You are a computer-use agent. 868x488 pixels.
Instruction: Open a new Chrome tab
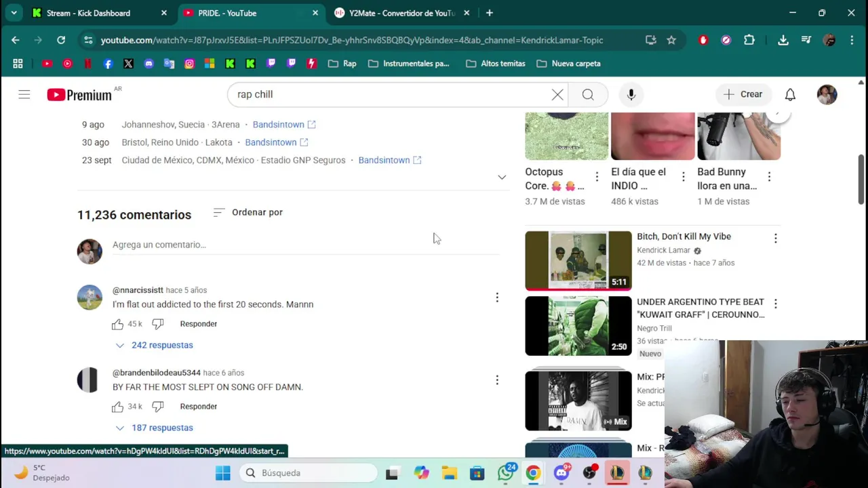click(490, 13)
